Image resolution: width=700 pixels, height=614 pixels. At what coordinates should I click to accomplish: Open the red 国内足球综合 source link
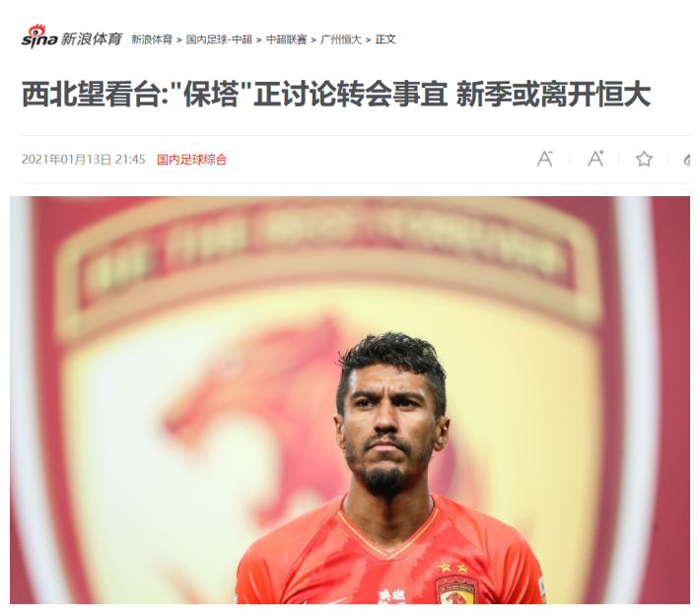tap(191, 160)
